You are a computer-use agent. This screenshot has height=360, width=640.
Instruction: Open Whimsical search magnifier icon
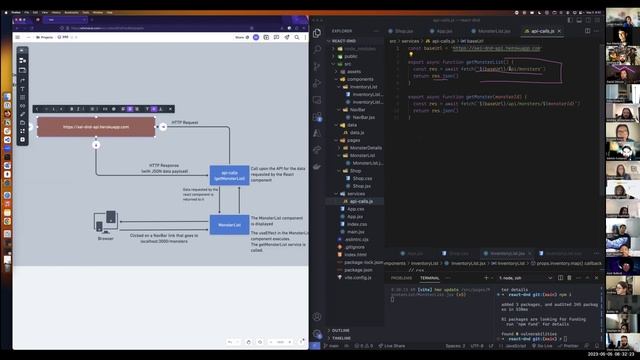pyautogui.click(x=297, y=37)
